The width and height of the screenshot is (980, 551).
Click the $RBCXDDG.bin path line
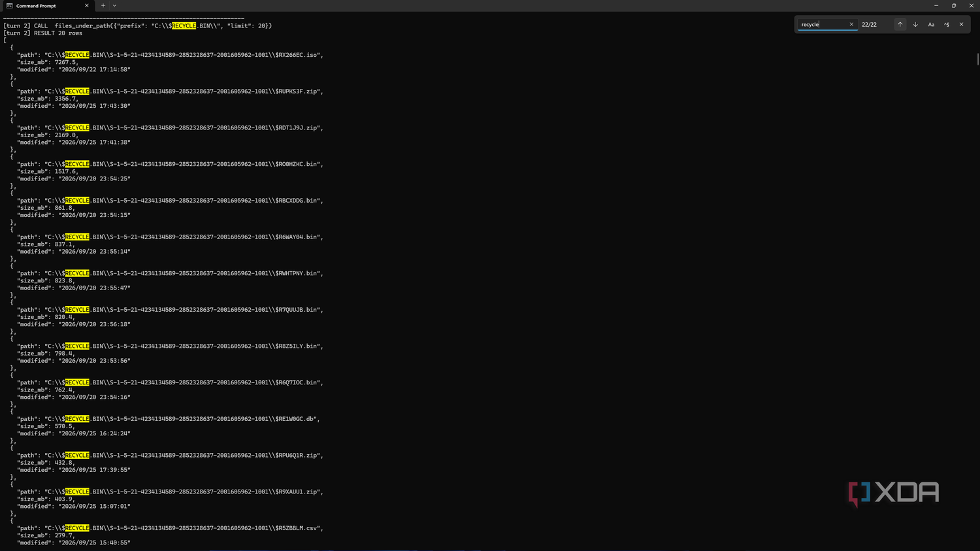tap(170, 201)
